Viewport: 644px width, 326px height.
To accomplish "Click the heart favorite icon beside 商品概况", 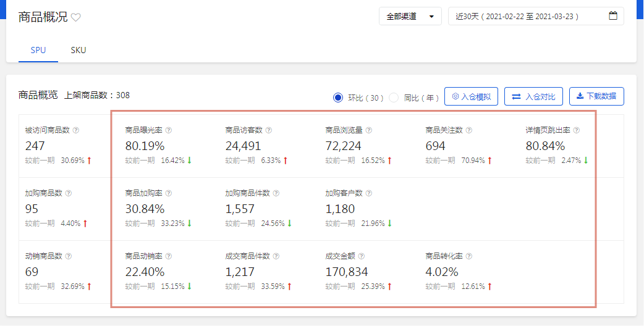I will pos(75,17).
